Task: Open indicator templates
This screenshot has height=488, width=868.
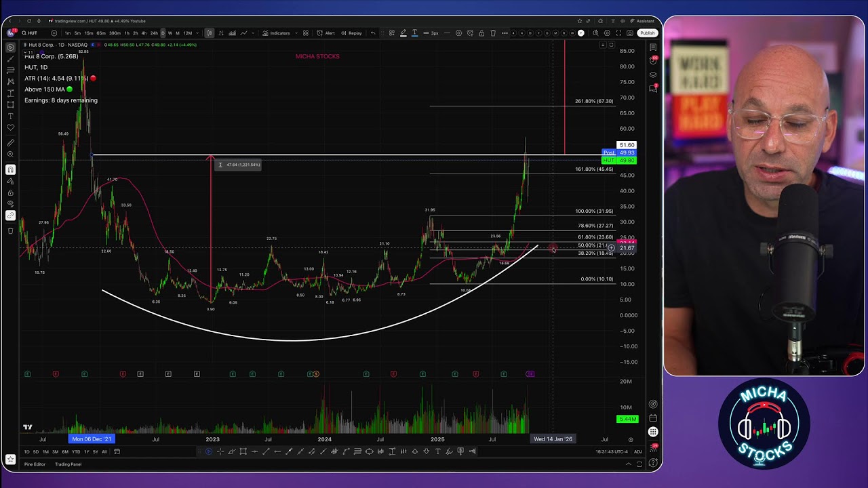Action: [x=306, y=33]
